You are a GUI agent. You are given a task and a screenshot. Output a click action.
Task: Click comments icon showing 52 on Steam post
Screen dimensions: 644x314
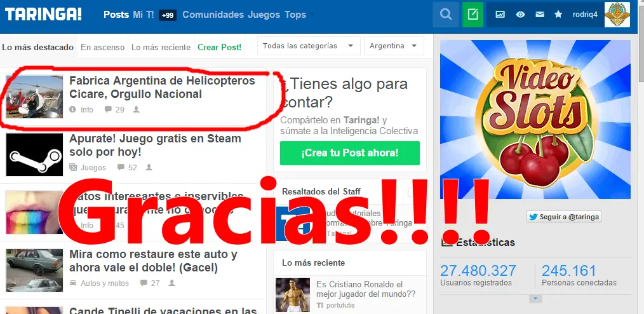point(121,167)
